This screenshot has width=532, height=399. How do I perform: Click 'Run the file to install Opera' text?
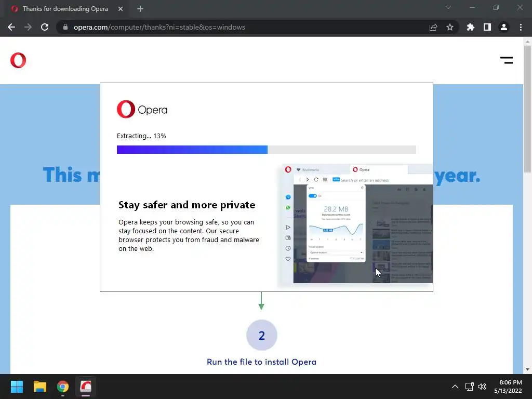pyautogui.click(x=262, y=362)
